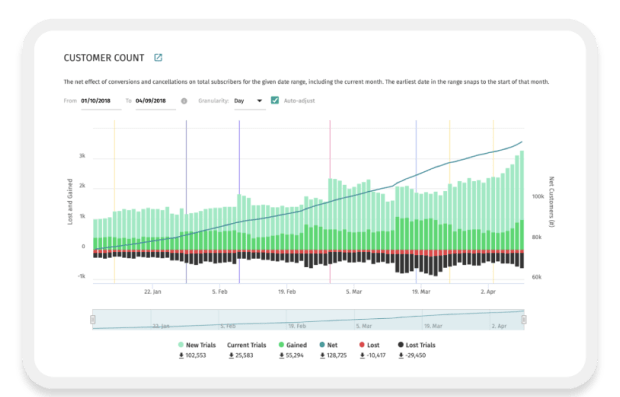Image resolution: width=620 pixels, height=397 pixels.
Task: Toggle Gained series legend entry
Action: (293, 345)
